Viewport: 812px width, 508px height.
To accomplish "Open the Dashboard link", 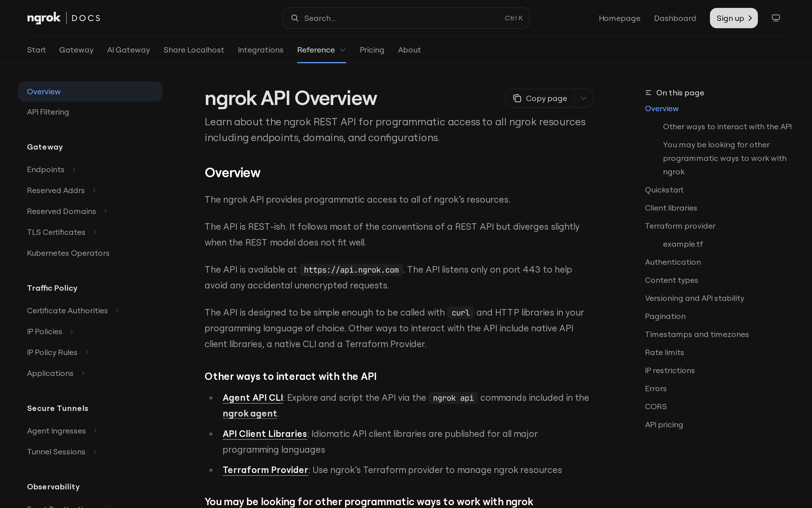I will point(675,18).
